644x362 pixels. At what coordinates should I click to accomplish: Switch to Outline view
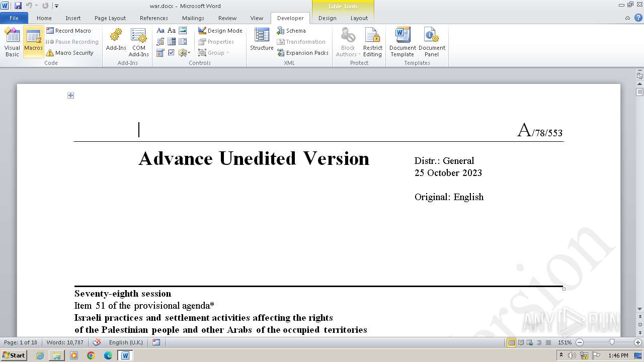pos(539,342)
